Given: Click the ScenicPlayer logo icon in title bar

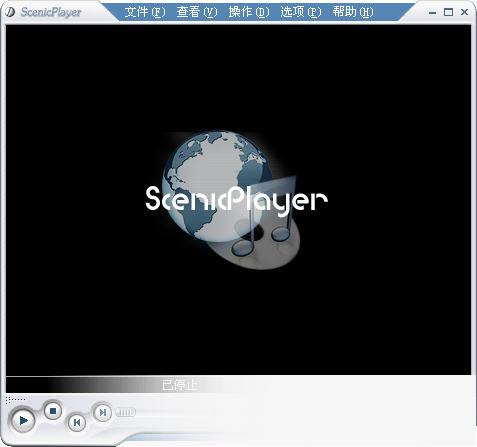Looking at the screenshot, I should point(10,12).
